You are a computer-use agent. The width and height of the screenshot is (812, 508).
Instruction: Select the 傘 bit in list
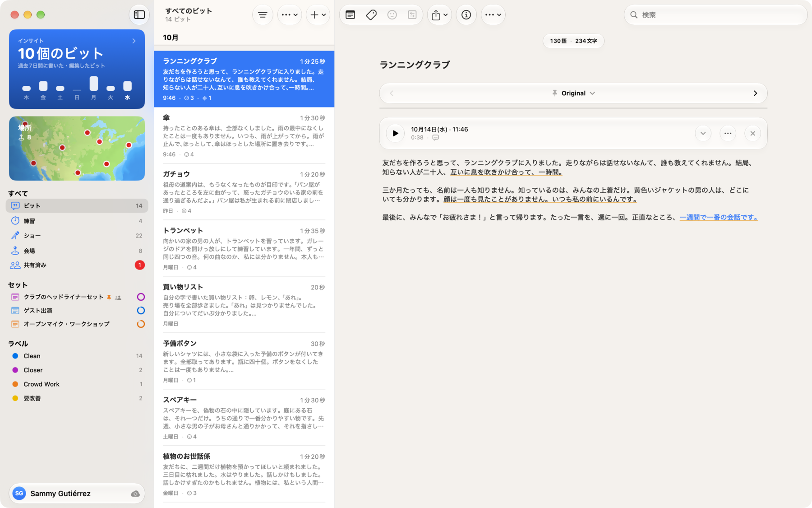244,135
